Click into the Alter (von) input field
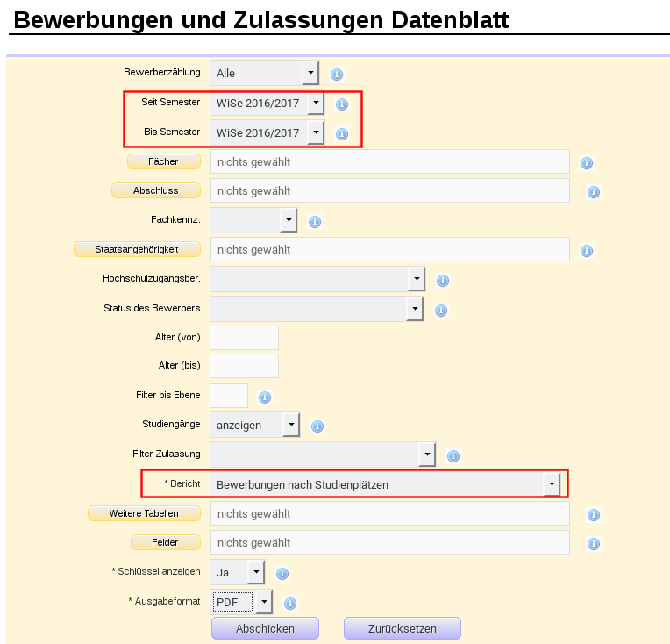The height and width of the screenshot is (644, 670). (x=244, y=338)
